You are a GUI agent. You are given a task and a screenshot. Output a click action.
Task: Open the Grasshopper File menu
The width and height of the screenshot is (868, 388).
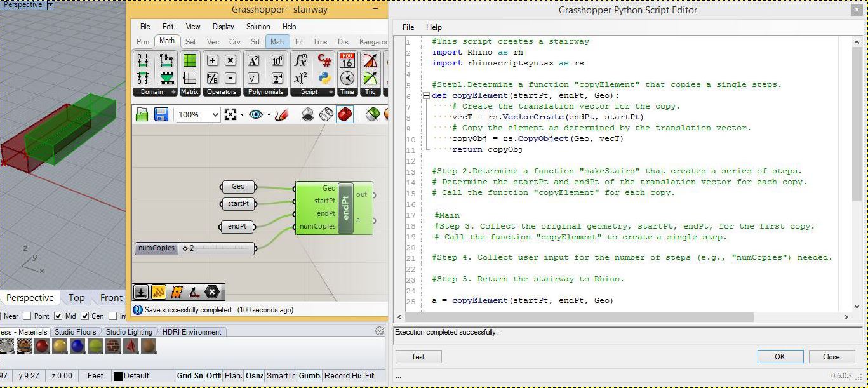coord(145,27)
